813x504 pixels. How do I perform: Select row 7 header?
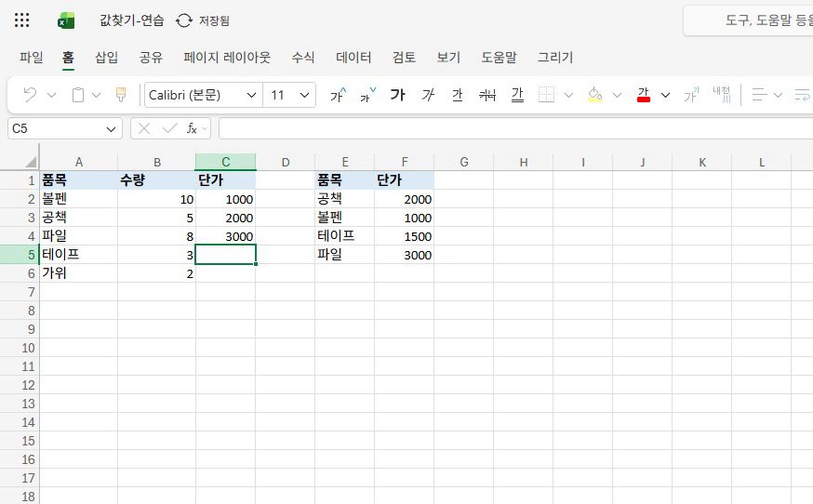[x=20, y=292]
